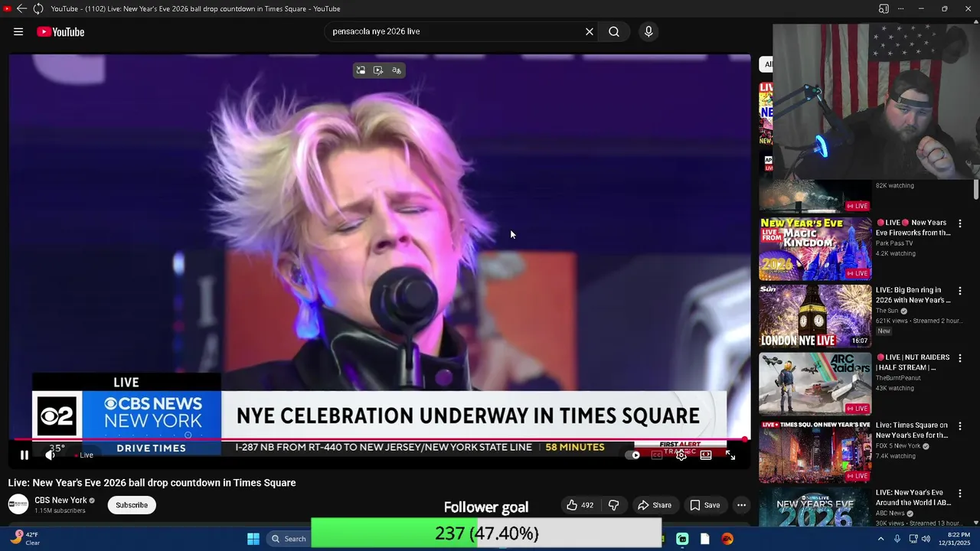Open the white document taskbar icon
The height and width of the screenshot is (551, 980).
(x=704, y=539)
